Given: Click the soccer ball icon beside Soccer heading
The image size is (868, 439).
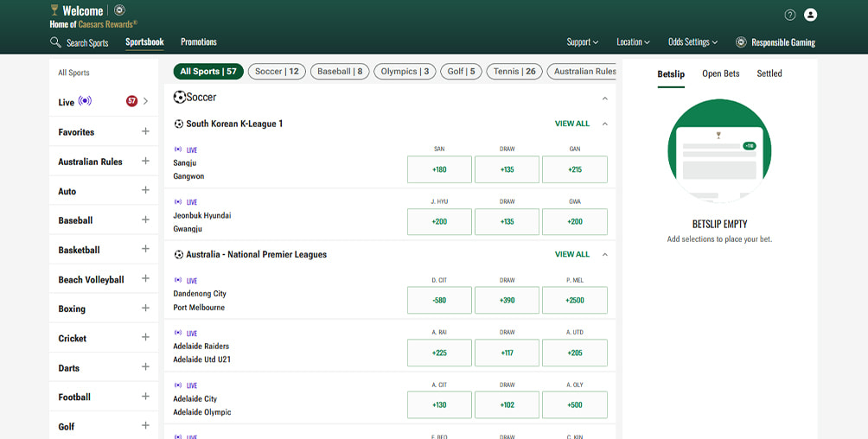Looking at the screenshot, I should (x=179, y=97).
